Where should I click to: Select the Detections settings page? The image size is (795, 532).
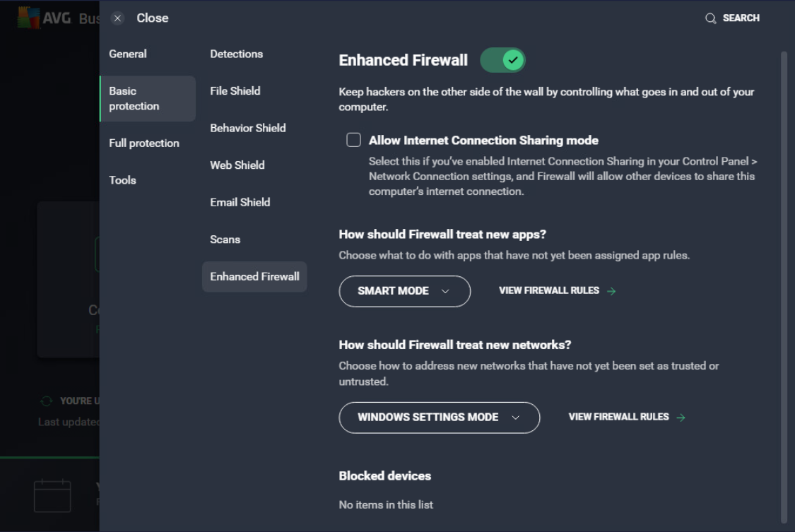click(236, 53)
